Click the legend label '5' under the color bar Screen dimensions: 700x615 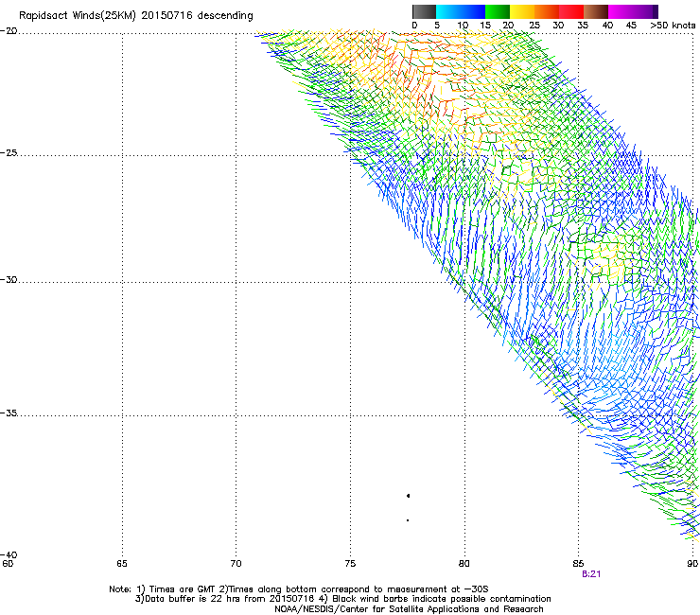(x=437, y=26)
